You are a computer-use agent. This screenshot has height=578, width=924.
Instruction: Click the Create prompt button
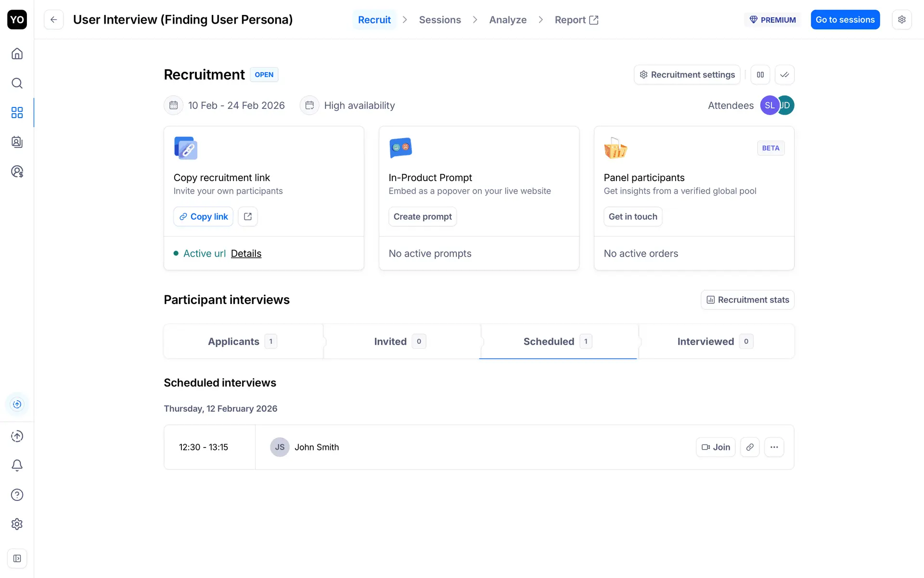point(422,217)
